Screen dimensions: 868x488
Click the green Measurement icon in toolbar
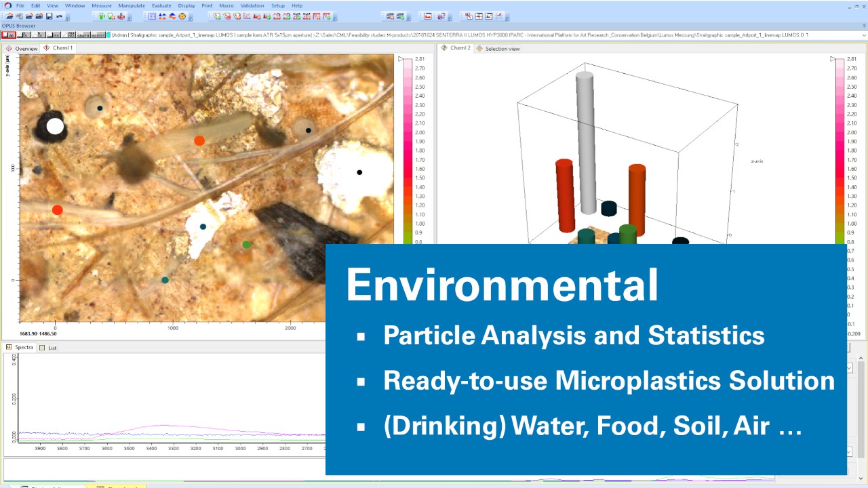pyautogui.click(x=101, y=16)
